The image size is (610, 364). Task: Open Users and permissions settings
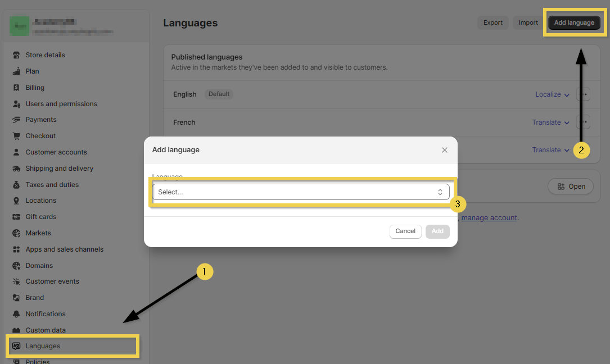pos(61,104)
